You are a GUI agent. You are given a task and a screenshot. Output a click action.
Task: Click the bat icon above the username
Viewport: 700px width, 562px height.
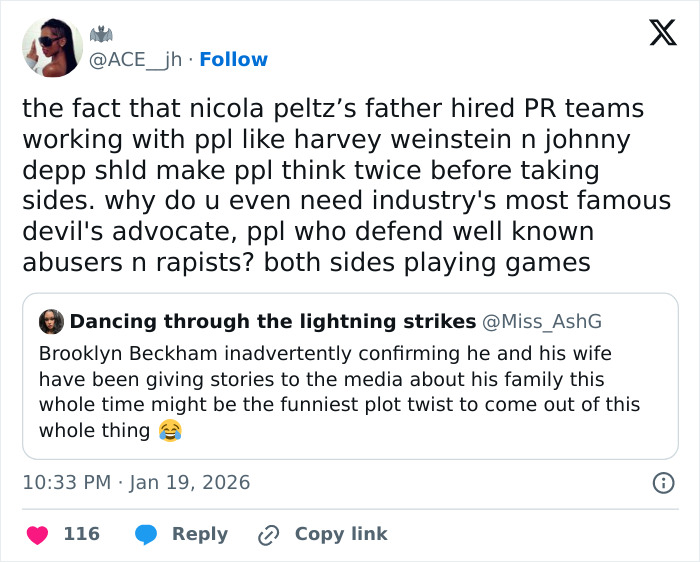pos(101,36)
